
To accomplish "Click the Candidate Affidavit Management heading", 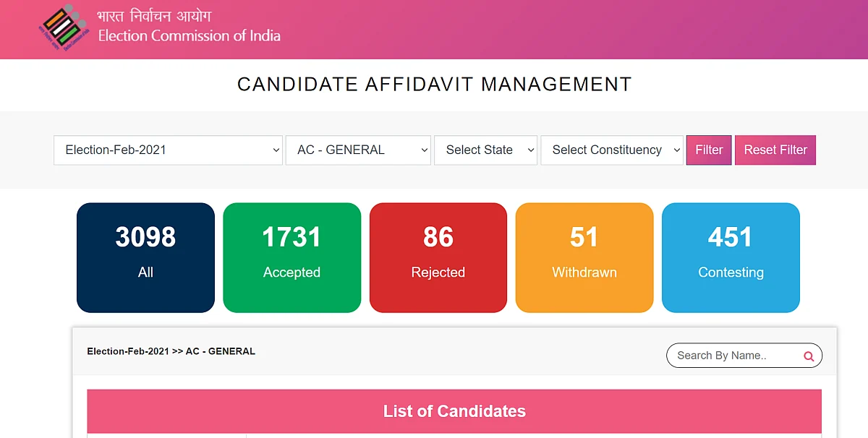I will pos(435,84).
